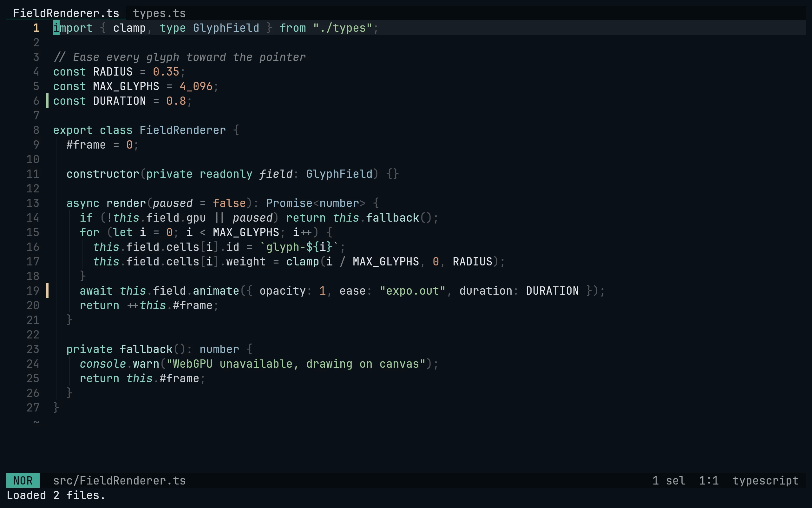Click line number 13 in the gutter

(33, 203)
